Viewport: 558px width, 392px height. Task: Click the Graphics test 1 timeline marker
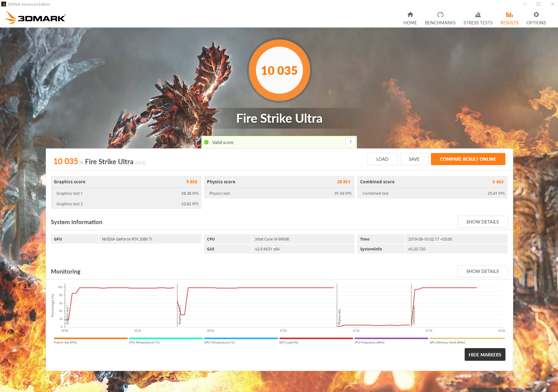[x=67, y=315]
